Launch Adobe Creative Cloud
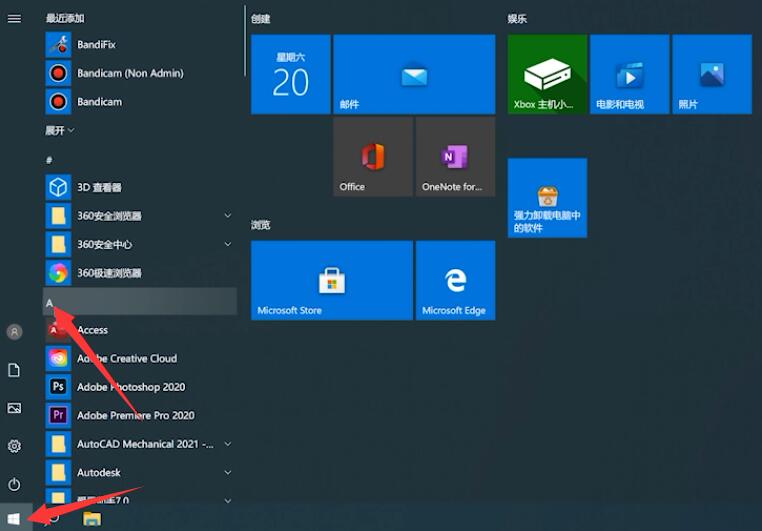The width and height of the screenshot is (762, 531). [140, 359]
